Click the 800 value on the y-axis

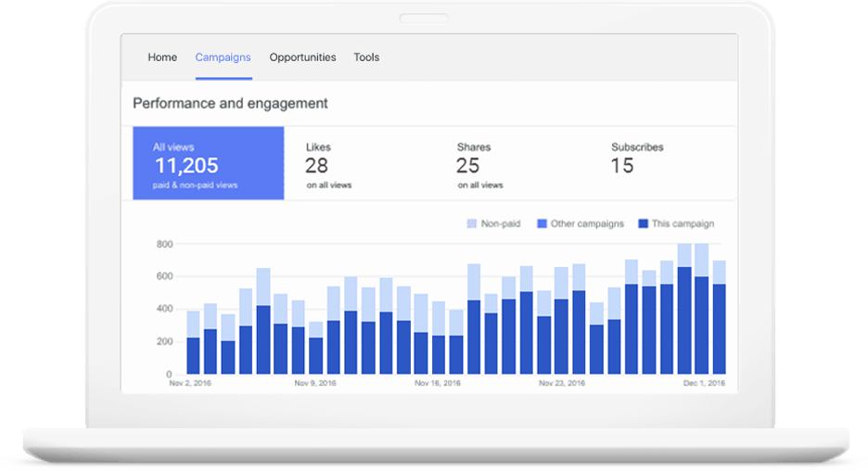click(x=163, y=244)
